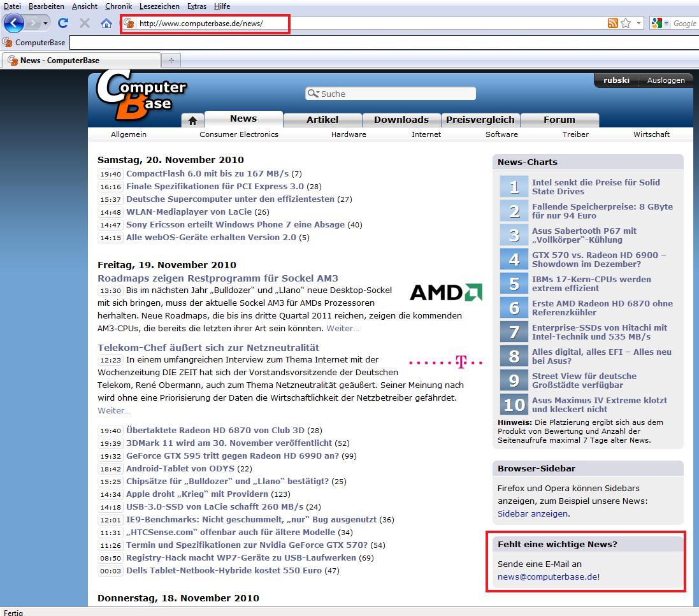Click the browser Forward arrow button
The width and height of the screenshot is (699, 616).
pos(33,23)
